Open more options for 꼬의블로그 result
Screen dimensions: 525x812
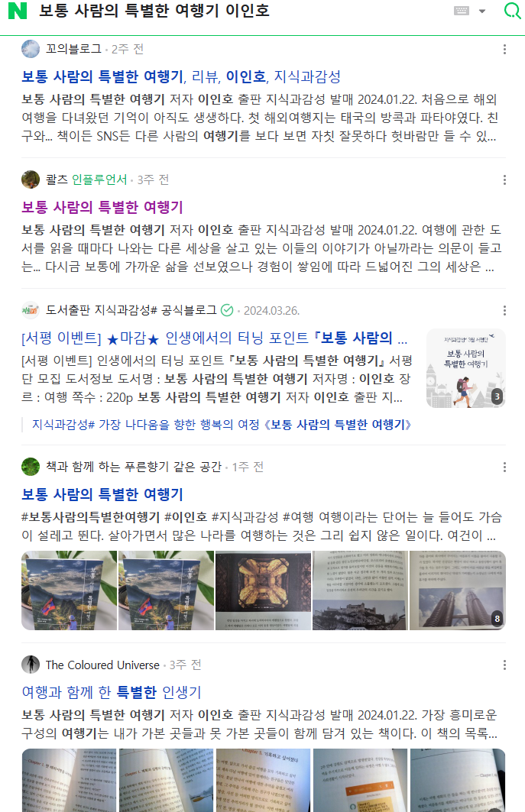(x=504, y=49)
